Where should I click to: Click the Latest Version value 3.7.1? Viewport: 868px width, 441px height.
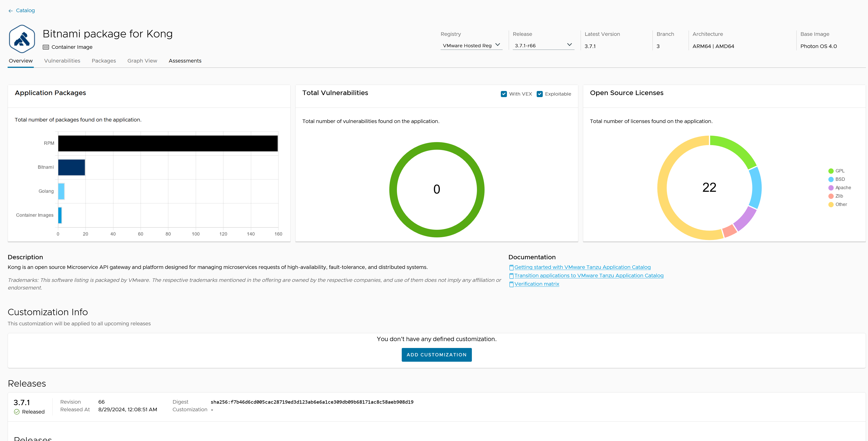point(590,46)
